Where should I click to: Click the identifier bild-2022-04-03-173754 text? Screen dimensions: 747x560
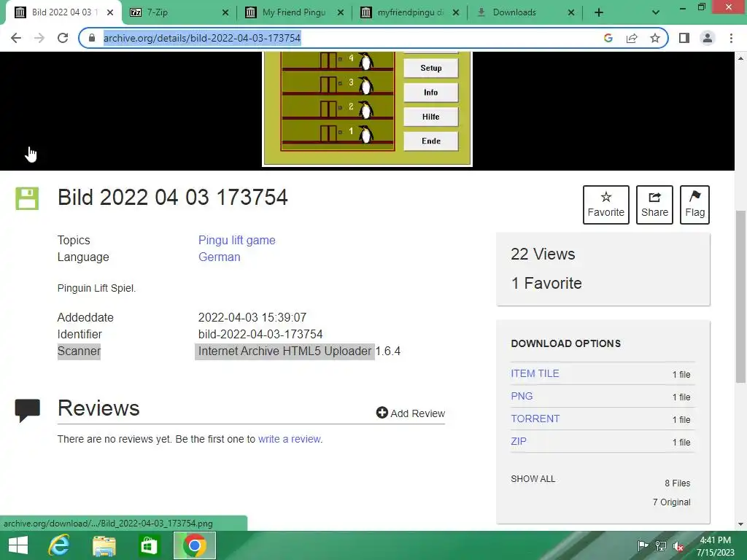[x=260, y=334]
